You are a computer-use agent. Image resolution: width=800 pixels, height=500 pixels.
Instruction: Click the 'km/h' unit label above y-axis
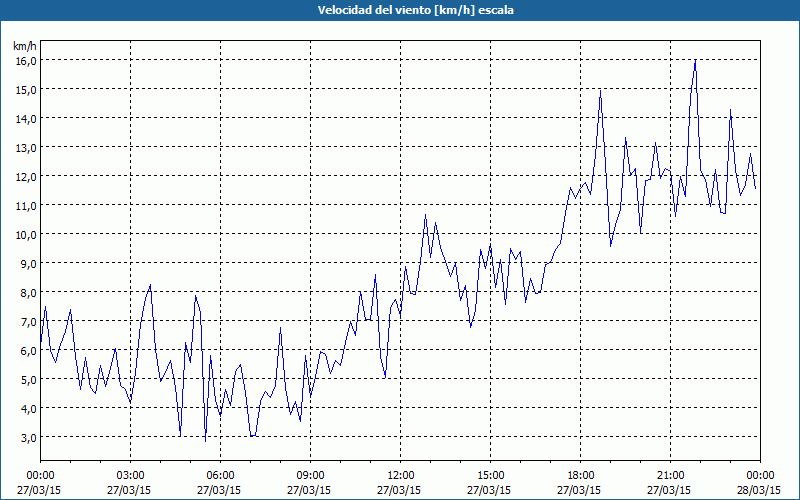point(24,46)
